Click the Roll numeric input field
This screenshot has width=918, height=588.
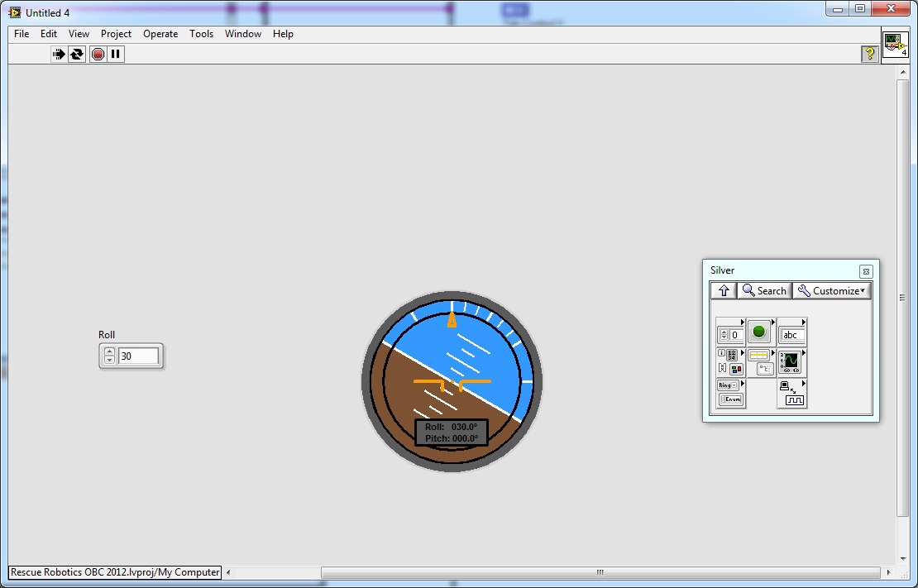click(138, 356)
